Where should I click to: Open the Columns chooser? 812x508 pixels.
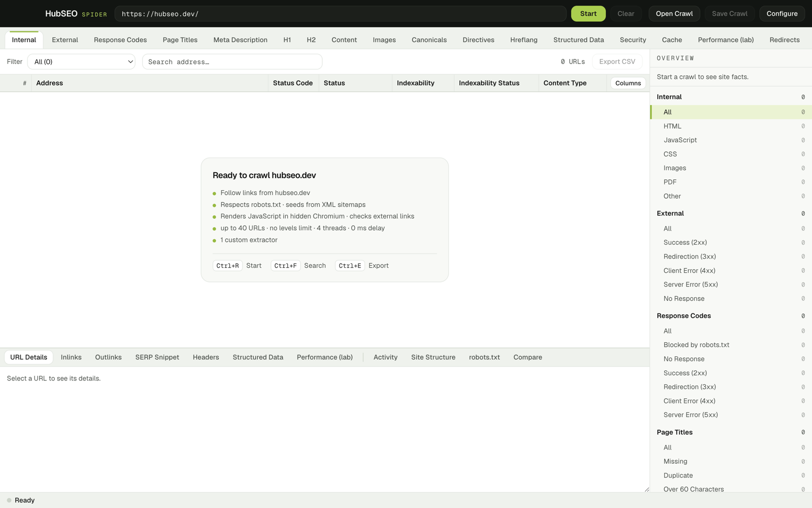click(x=628, y=83)
